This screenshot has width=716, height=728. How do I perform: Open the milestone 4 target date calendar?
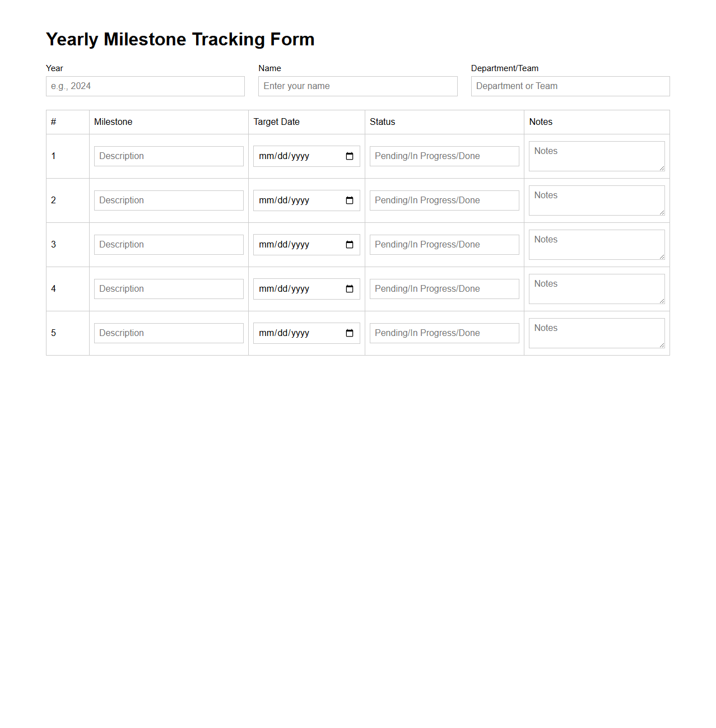pos(350,288)
